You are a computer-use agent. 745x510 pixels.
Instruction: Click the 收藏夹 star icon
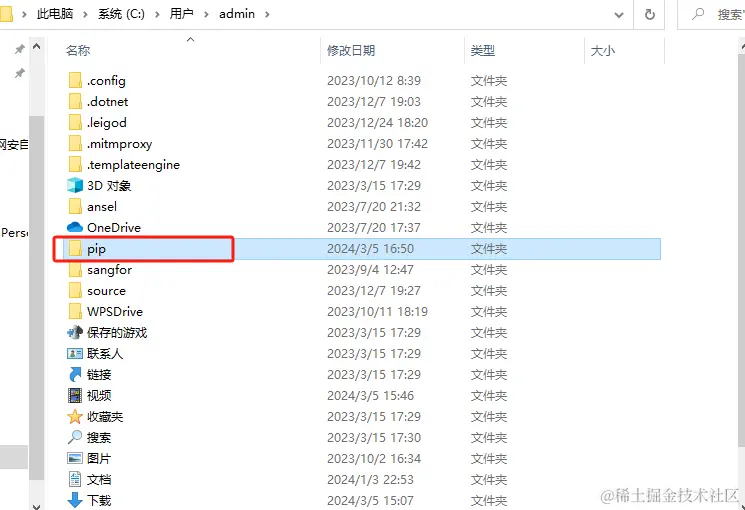[75, 417]
